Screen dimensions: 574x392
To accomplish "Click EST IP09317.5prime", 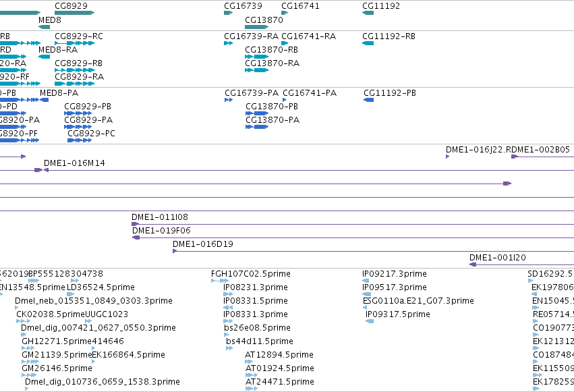I will tap(370, 321).
